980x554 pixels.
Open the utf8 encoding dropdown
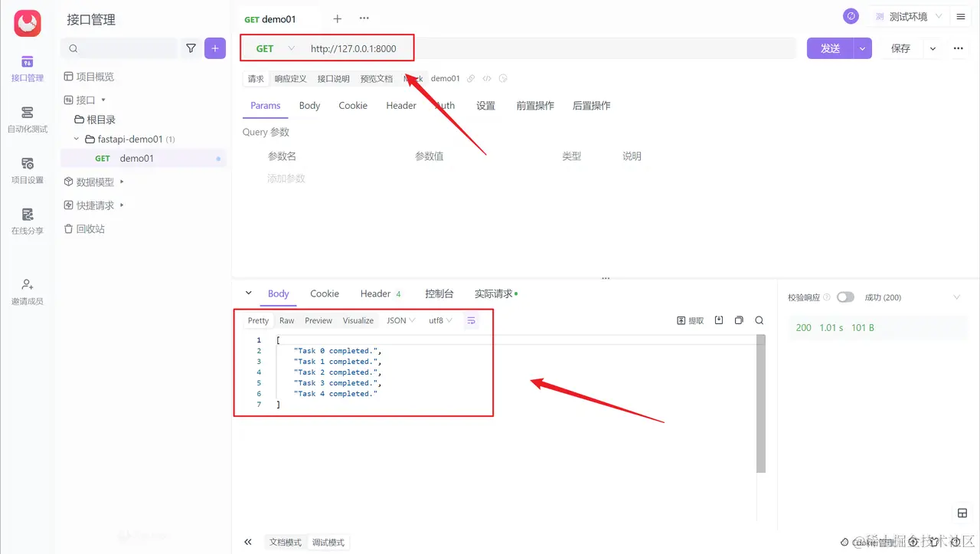(440, 320)
